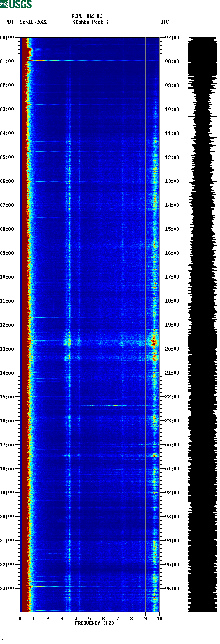Click the 12:00 PDT time label

pos(7,325)
